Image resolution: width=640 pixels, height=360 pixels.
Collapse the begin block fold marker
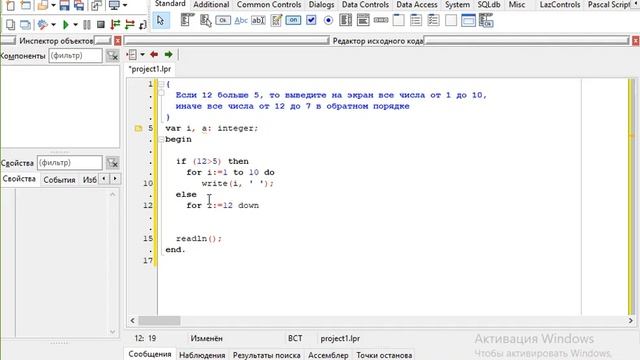161,140
